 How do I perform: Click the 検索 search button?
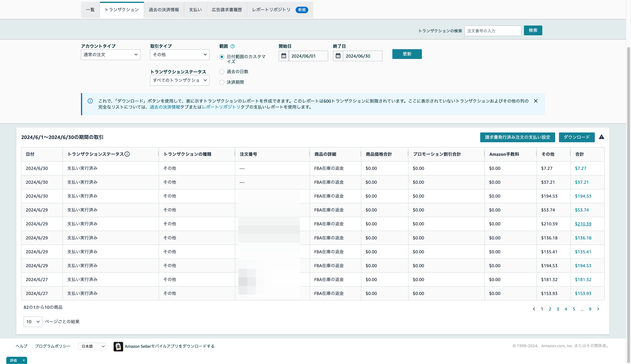(533, 31)
